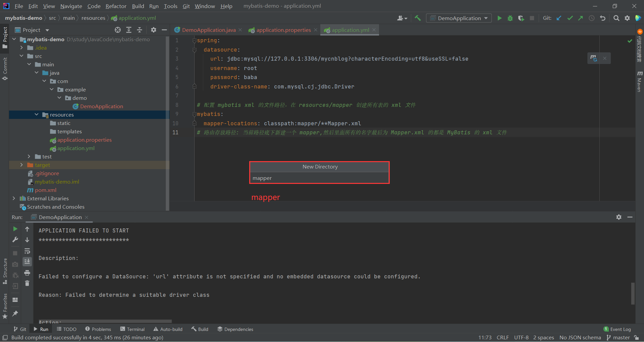Click the Run console vertical scrollbar
Screen dimensions: 644x342
[633, 293]
